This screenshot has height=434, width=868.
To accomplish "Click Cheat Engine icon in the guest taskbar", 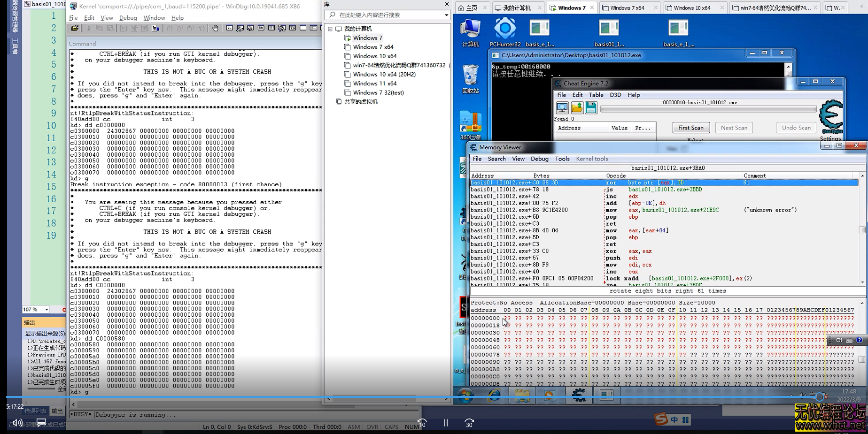I will tap(578, 395).
